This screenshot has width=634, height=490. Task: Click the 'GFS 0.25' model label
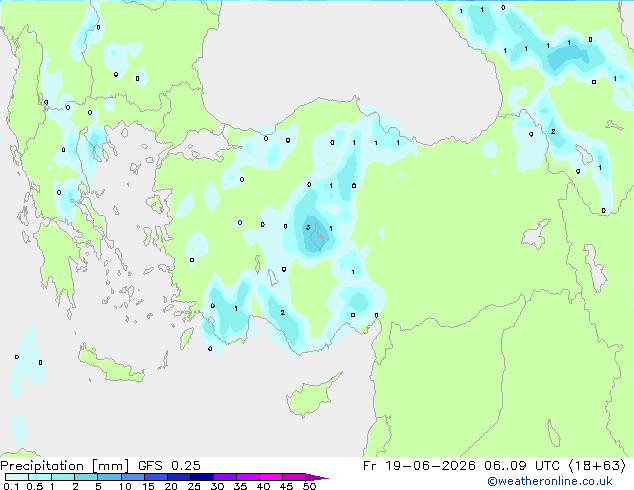[x=169, y=466]
